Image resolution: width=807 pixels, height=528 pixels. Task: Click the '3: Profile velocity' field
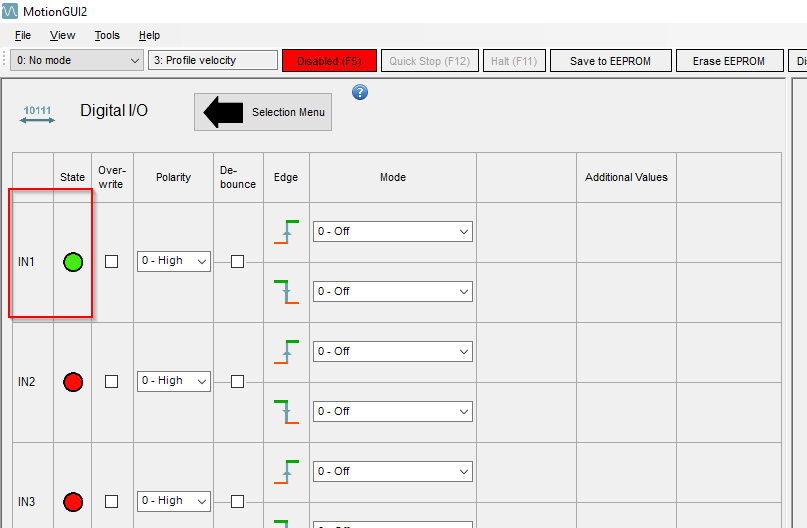point(213,60)
